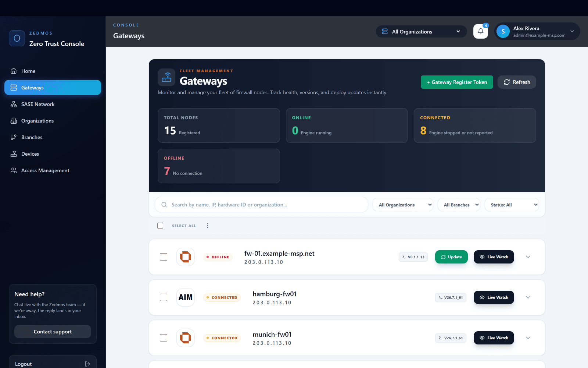
Task: Expand the hamburg-fw01 row details
Action: [x=528, y=297]
